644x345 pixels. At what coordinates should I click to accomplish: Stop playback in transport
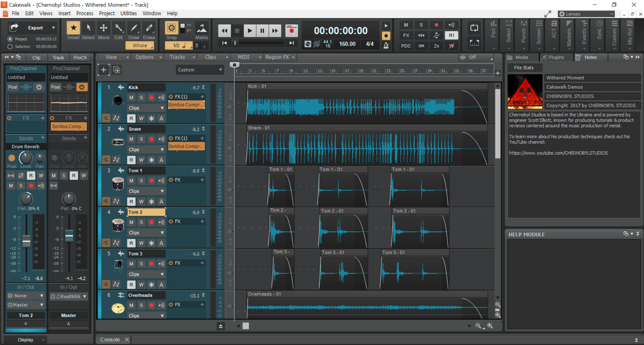(237, 31)
